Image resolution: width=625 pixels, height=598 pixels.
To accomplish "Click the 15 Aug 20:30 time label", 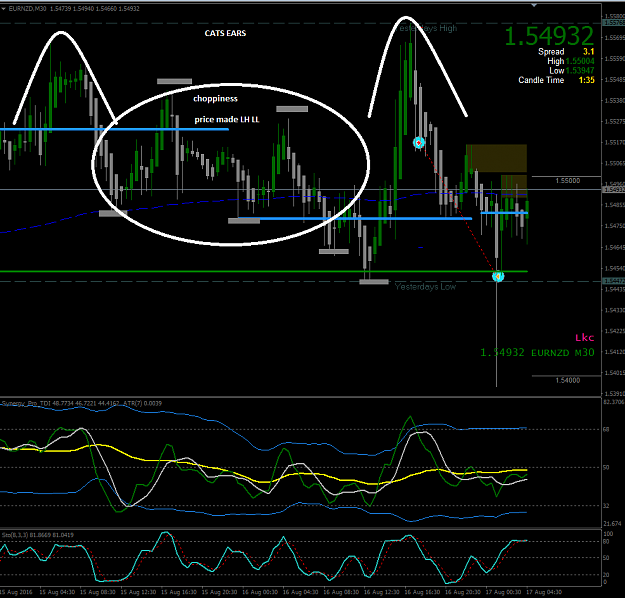I will click(219, 592).
